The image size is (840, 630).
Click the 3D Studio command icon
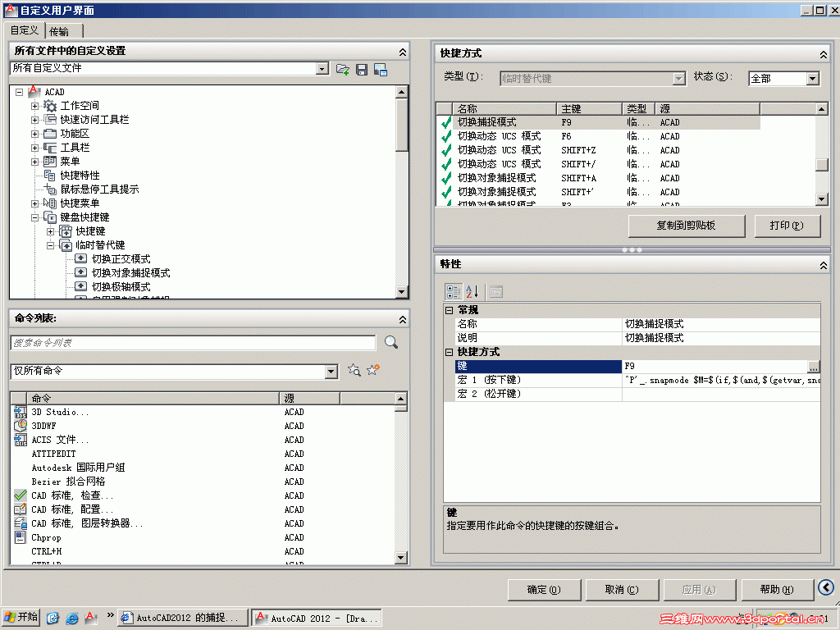tap(21, 412)
